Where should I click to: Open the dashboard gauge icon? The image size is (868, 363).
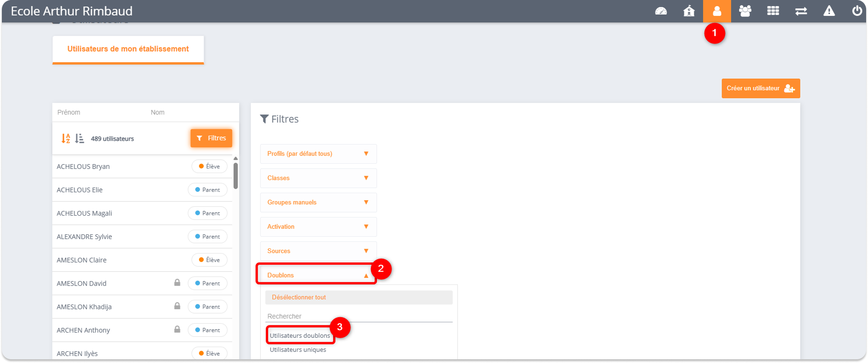pos(661,11)
